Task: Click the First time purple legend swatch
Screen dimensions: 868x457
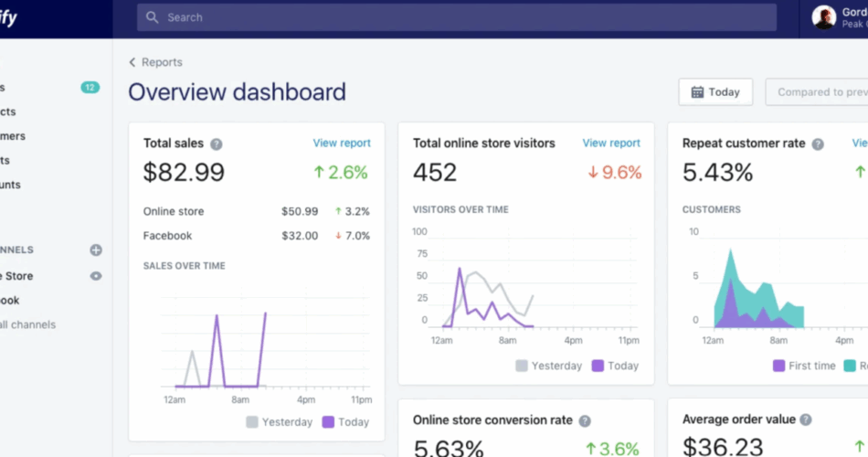Action: (x=778, y=366)
